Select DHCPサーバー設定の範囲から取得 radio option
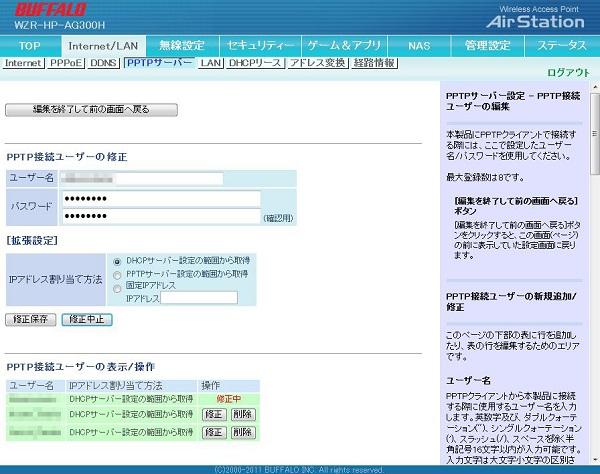The image size is (600, 474). [118, 261]
